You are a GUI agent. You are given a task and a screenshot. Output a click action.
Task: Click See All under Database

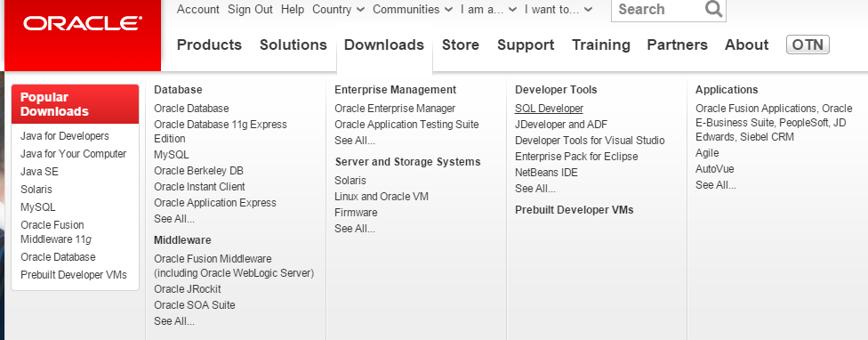174,219
